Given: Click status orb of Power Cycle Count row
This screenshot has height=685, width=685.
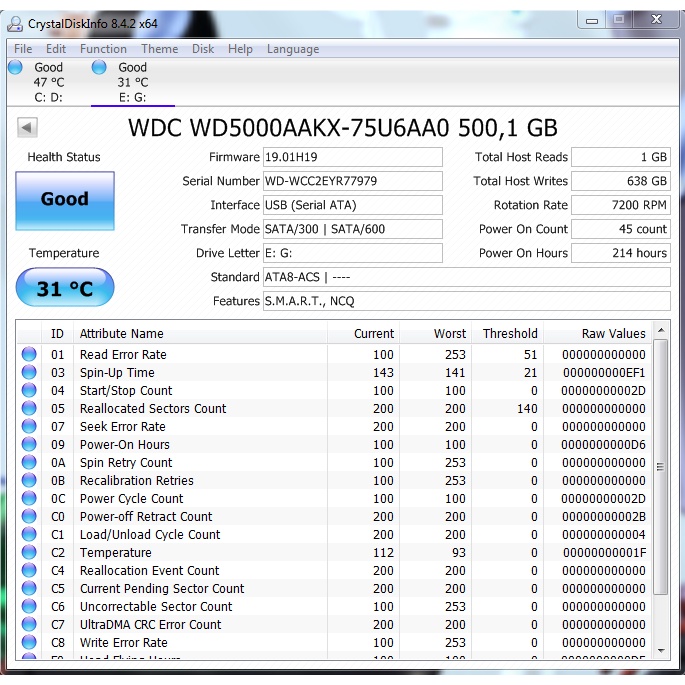Looking at the screenshot, I should [29, 498].
